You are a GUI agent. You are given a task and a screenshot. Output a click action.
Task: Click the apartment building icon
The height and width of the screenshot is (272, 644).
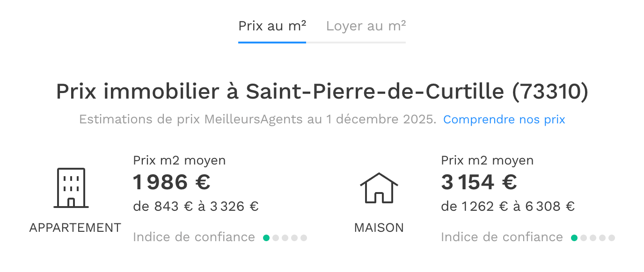71,188
